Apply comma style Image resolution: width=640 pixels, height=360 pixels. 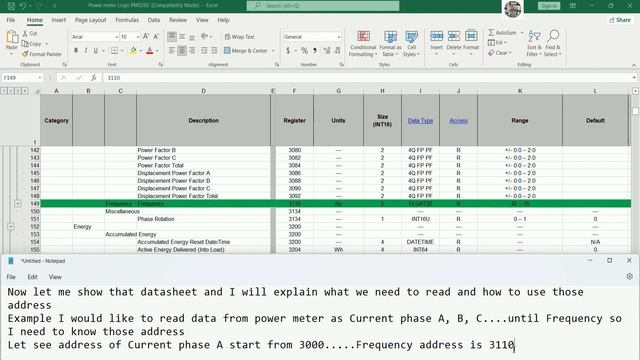click(x=315, y=51)
